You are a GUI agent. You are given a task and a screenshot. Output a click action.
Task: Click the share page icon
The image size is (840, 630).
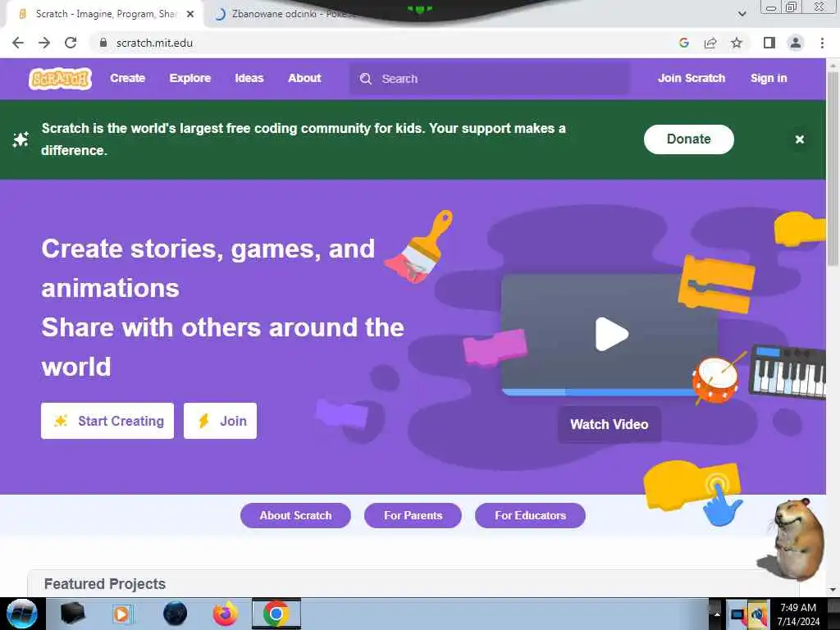pos(710,43)
